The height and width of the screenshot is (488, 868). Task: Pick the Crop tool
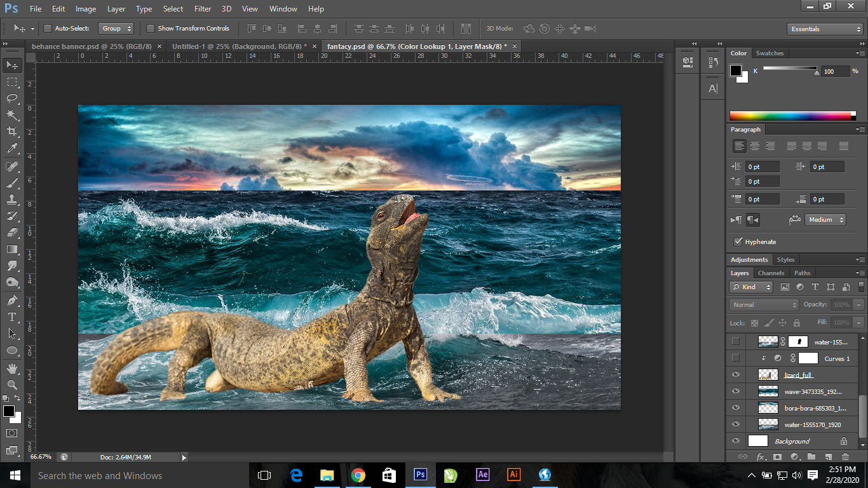pyautogui.click(x=12, y=132)
